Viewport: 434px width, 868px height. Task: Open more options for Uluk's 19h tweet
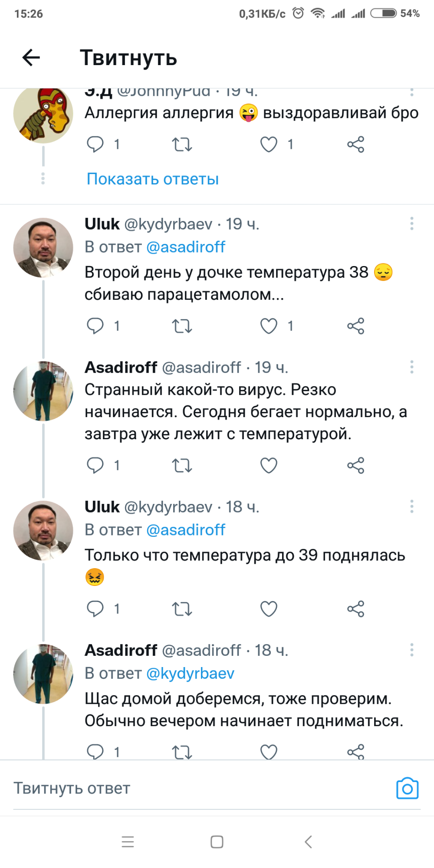click(x=411, y=224)
